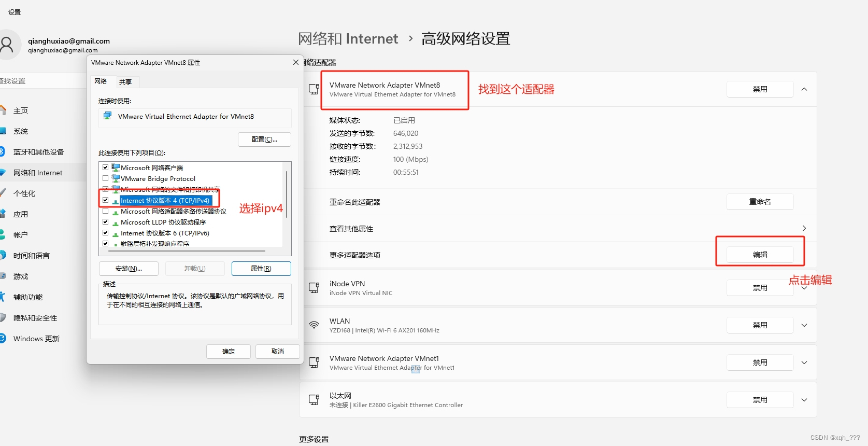
Task: Collapse the VMware Network Adapter VMnet8 section
Action: coord(804,89)
